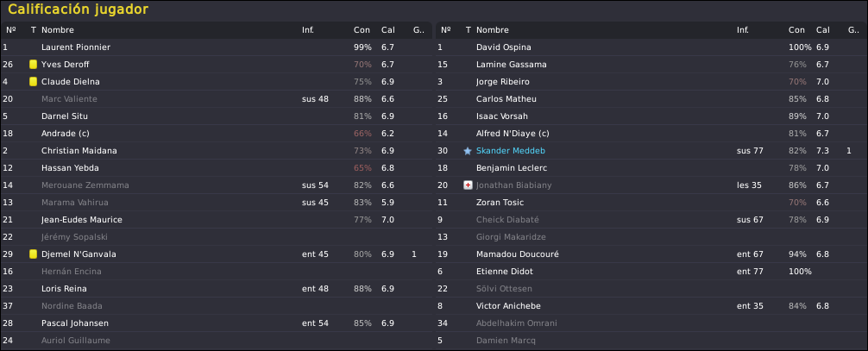Open David Ospina's player row
Viewport: 868px width, 351px height.
[651, 47]
